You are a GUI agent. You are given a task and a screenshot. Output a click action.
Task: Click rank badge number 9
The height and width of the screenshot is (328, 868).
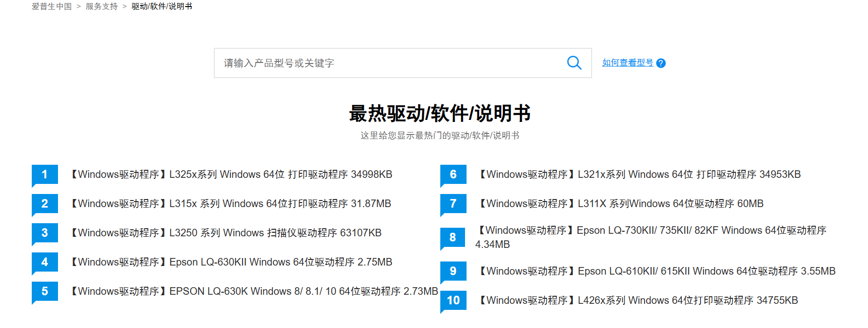(453, 272)
